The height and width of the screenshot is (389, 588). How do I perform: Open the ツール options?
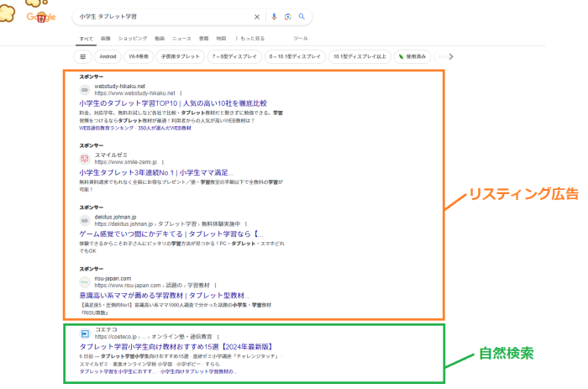[x=301, y=39]
